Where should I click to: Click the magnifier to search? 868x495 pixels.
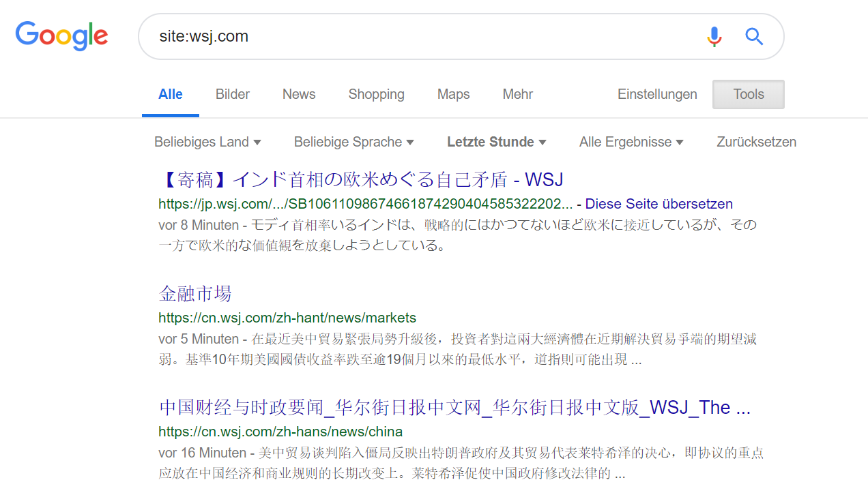point(754,36)
